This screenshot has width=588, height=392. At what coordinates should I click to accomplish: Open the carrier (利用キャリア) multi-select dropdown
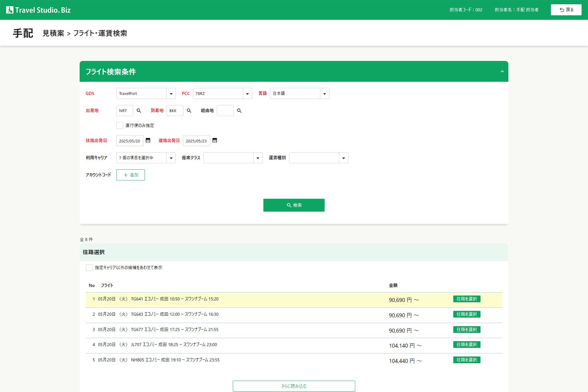point(171,158)
